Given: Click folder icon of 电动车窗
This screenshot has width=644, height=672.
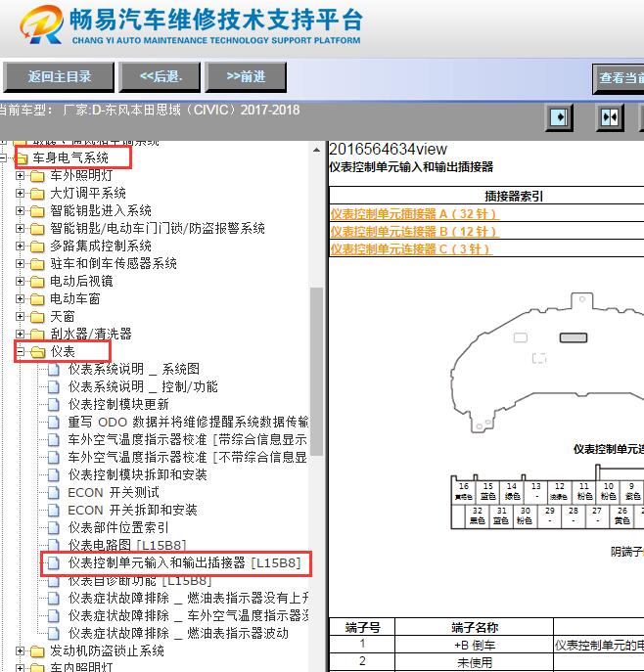Looking at the screenshot, I should point(37,299).
